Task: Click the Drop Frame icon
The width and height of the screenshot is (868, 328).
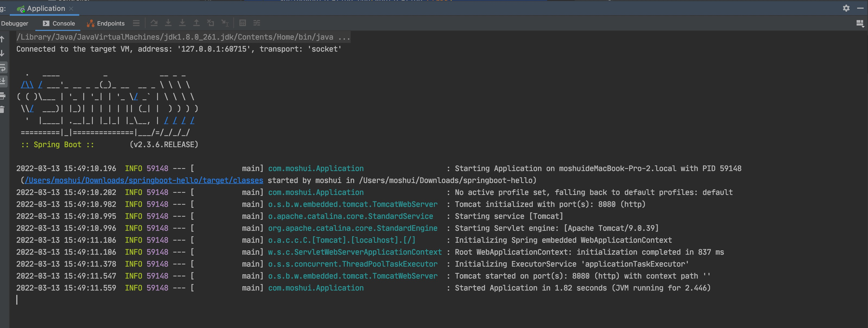Action: point(211,23)
